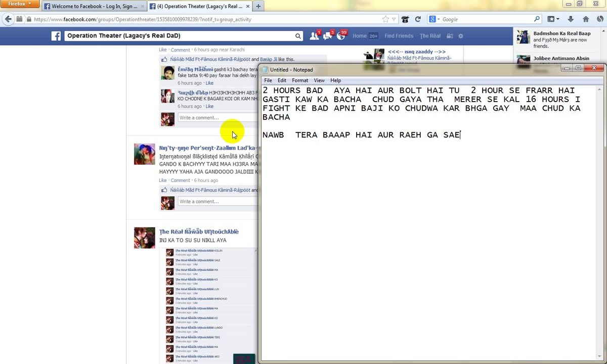The width and height of the screenshot is (607, 364).
Task: Open The Real Nawab Untouchable post author
Action: [199, 232]
